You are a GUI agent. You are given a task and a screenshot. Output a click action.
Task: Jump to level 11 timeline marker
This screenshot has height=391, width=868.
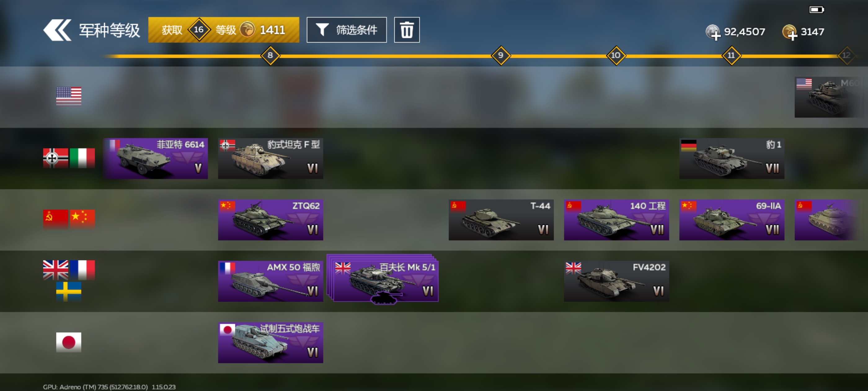coord(731,55)
